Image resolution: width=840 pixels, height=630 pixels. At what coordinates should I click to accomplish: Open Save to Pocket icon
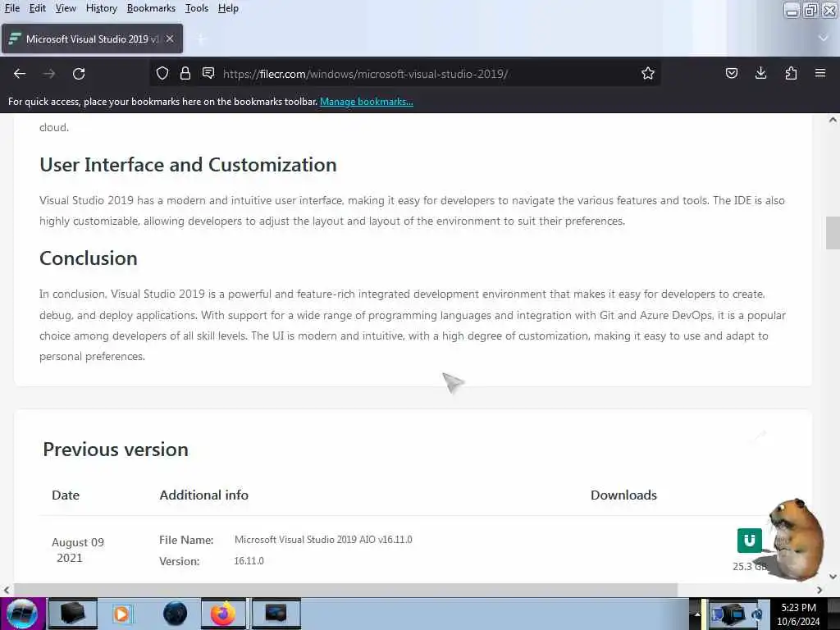[731, 73]
